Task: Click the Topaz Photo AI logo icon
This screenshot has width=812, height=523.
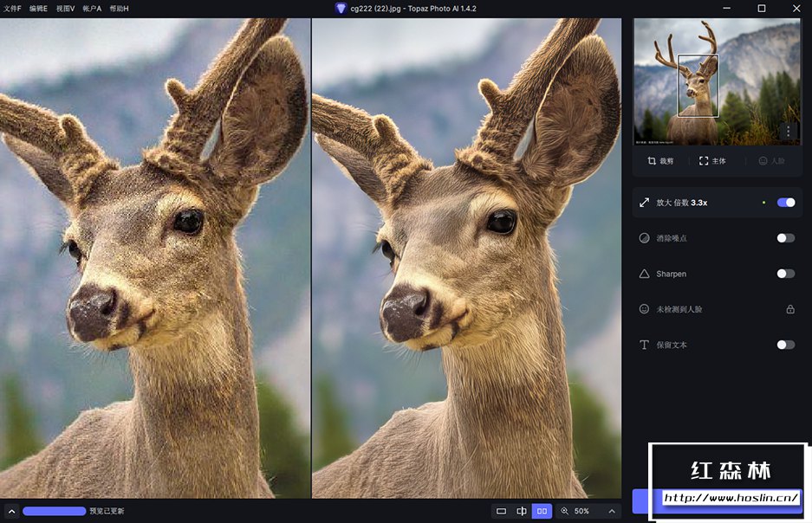Action: point(341,9)
